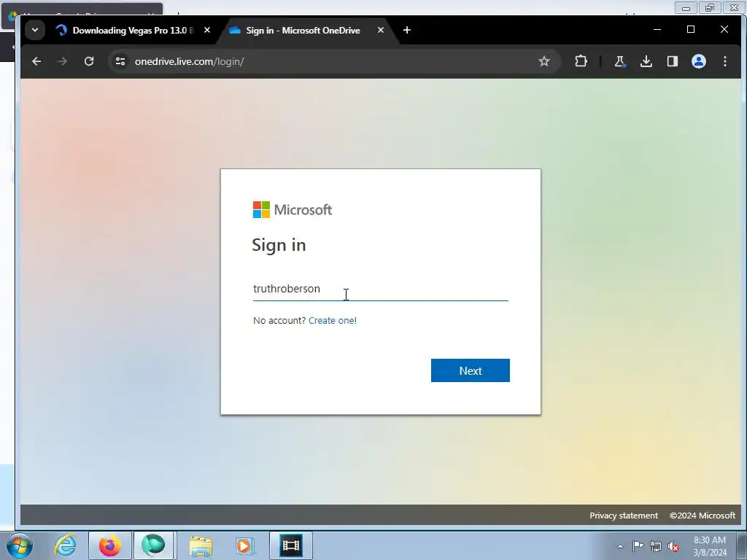Open the Downloads tray icon
Image resolution: width=747 pixels, height=560 pixels.
click(646, 61)
